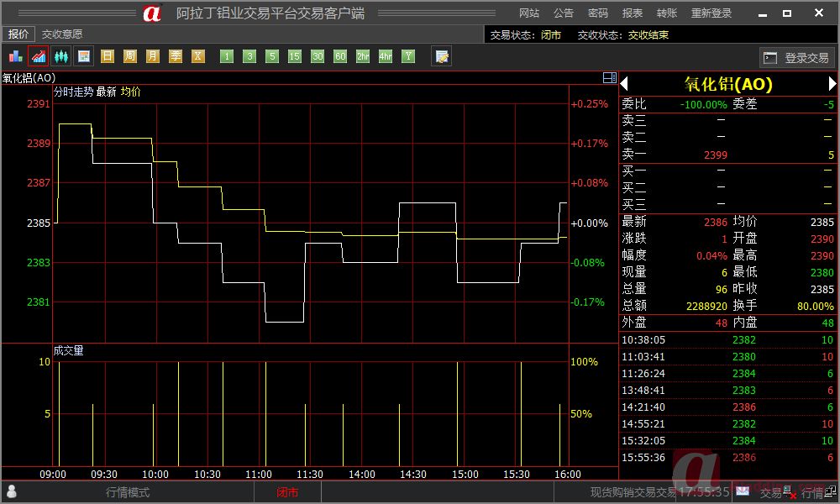
Task: Switch to the 交收意愿 tab
Action: pyautogui.click(x=62, y=34)
